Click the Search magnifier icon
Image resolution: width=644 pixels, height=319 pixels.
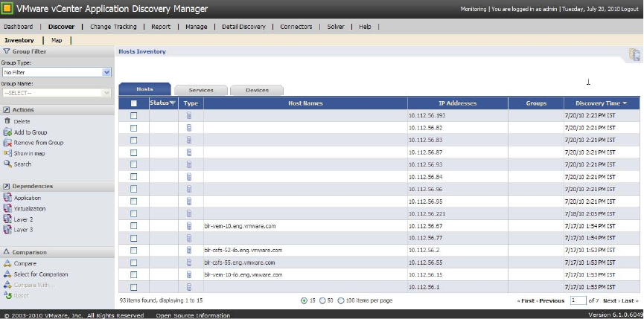point(7,164)
